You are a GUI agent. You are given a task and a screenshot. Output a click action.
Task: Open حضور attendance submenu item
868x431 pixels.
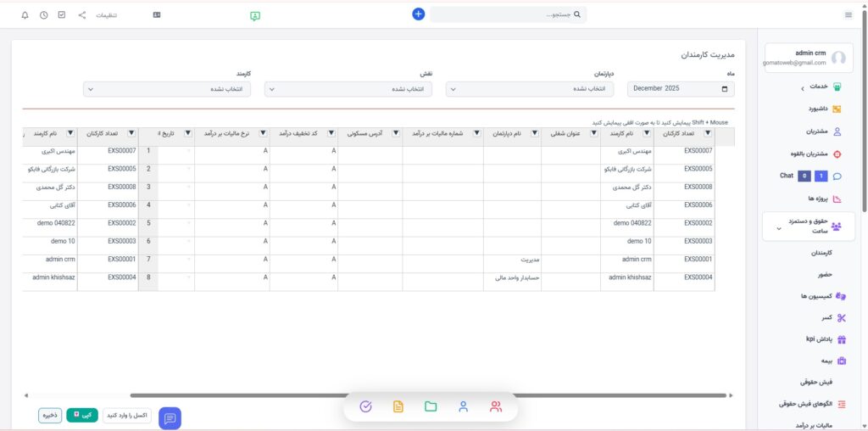point(826,274)
